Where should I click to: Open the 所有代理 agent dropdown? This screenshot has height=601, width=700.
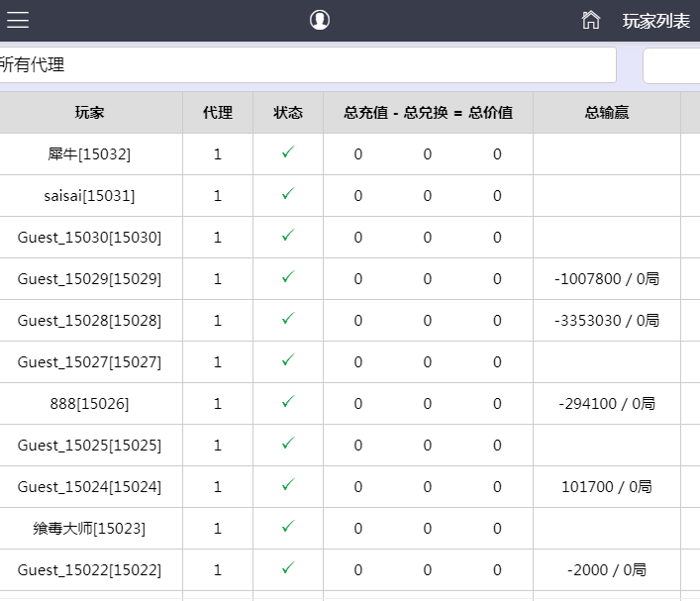pyautogui.click(x=307, y=65)
